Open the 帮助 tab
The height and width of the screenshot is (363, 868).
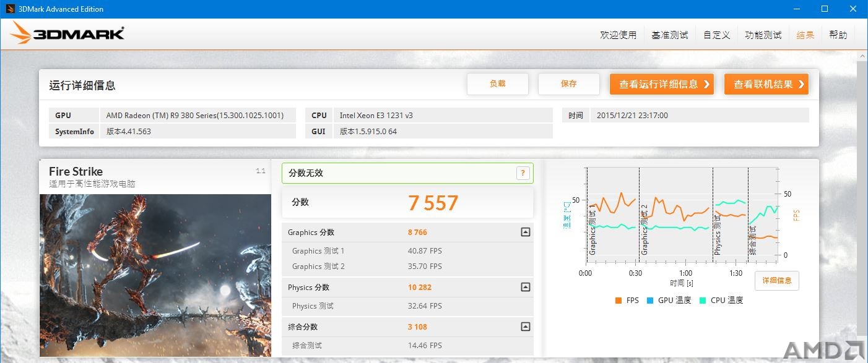838,35
